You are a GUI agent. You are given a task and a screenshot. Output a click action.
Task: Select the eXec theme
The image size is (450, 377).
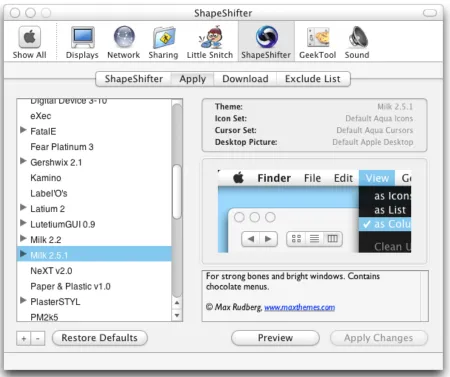coord(41,116)
